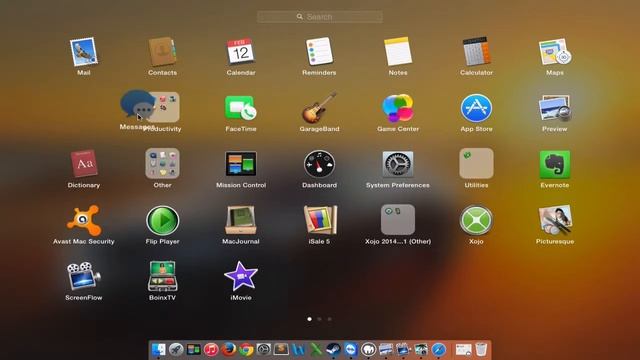Launch the Xojo app

[476, 220]
